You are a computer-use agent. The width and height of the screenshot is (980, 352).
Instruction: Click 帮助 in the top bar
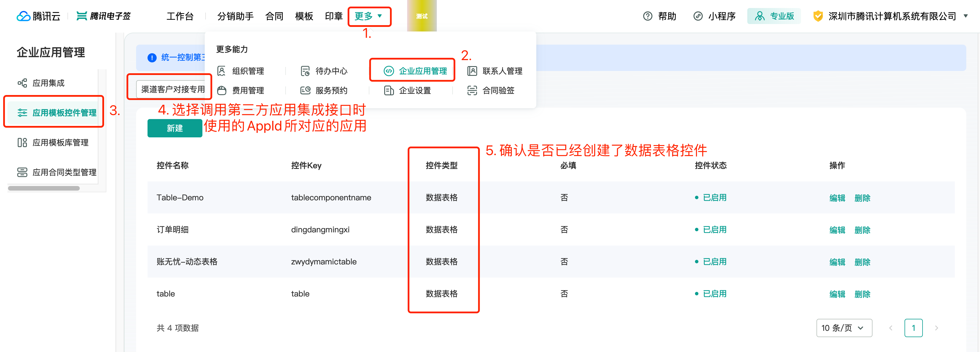point(659,16)
